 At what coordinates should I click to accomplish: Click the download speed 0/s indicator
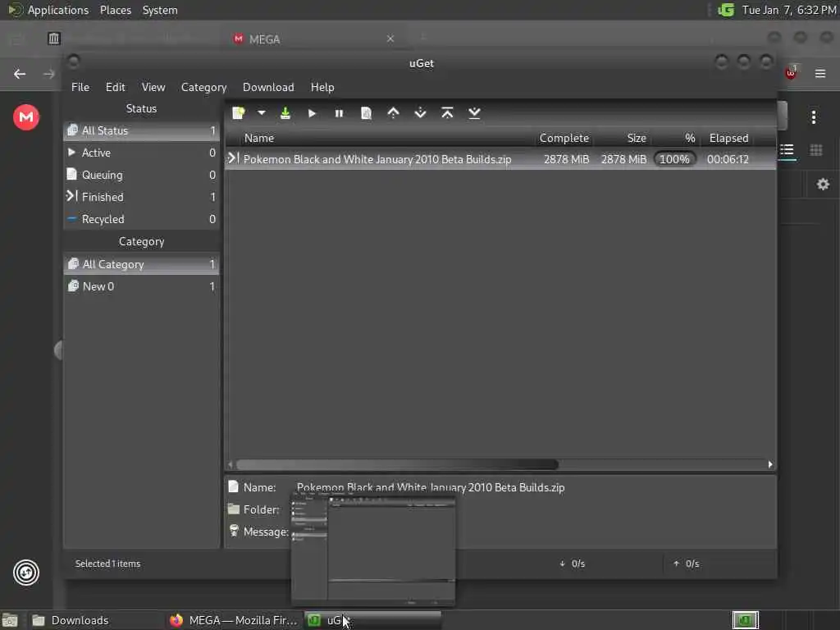click(x=572, y=564)
